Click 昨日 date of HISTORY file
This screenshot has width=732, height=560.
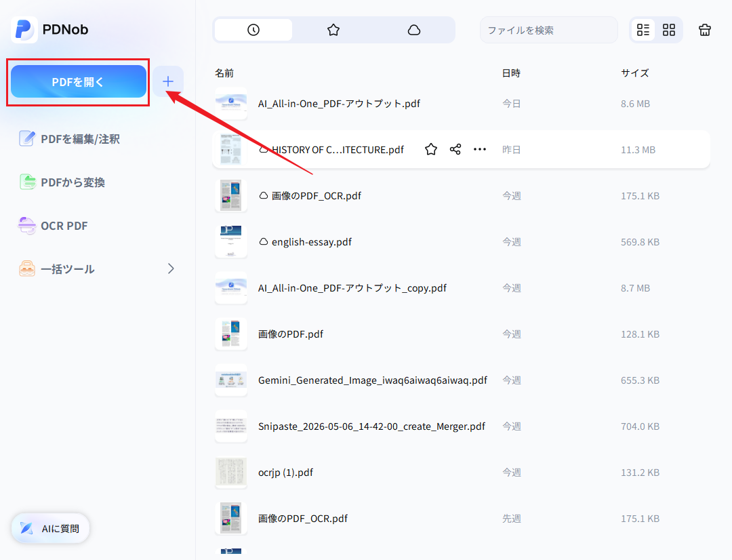(511, 150)
